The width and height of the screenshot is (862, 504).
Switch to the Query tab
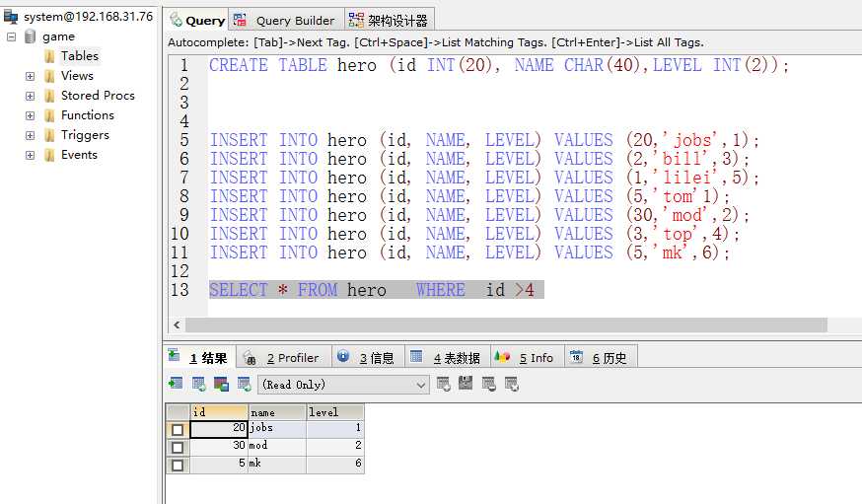(x=197, y=21)
